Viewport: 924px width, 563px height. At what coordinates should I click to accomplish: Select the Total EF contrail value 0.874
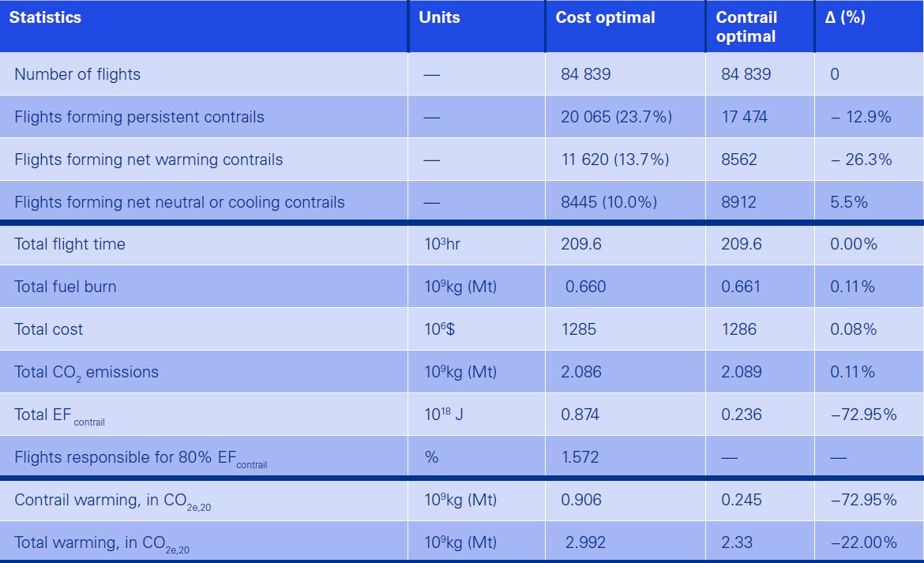pyautogui.click(x=580, y=415)
